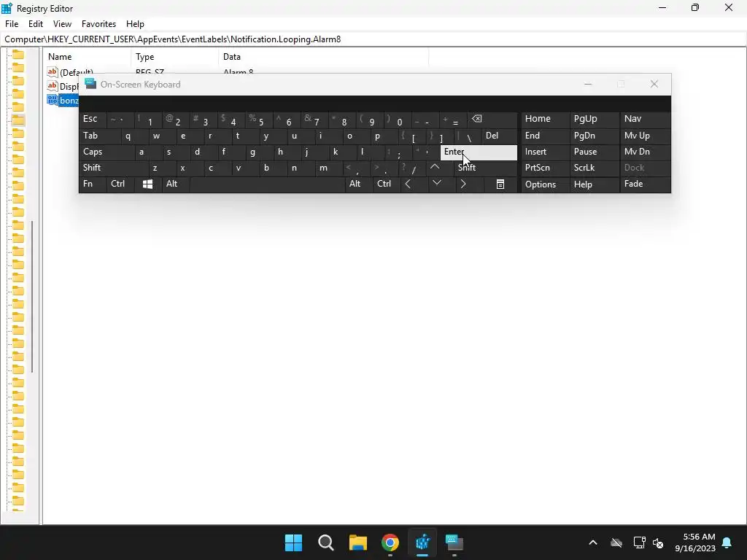Open the Windows Start menu
This screenshot has height=560, width=747.
[293, 542]
